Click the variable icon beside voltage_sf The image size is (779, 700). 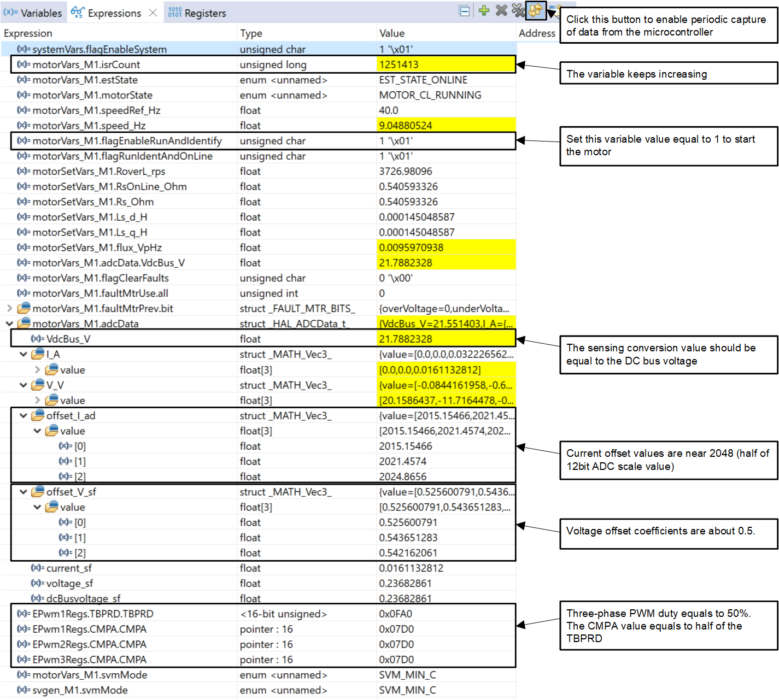click(37, 584)
